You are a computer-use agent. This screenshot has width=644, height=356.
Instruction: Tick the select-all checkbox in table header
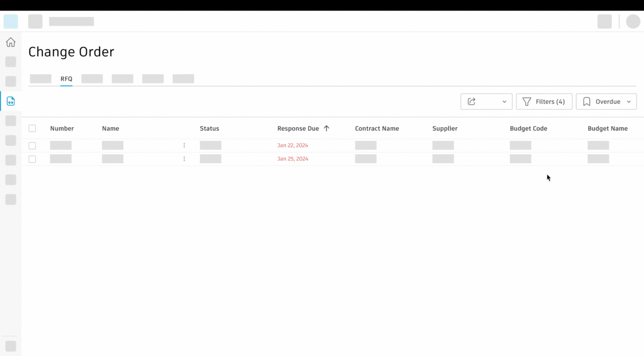tap(32, 128)
